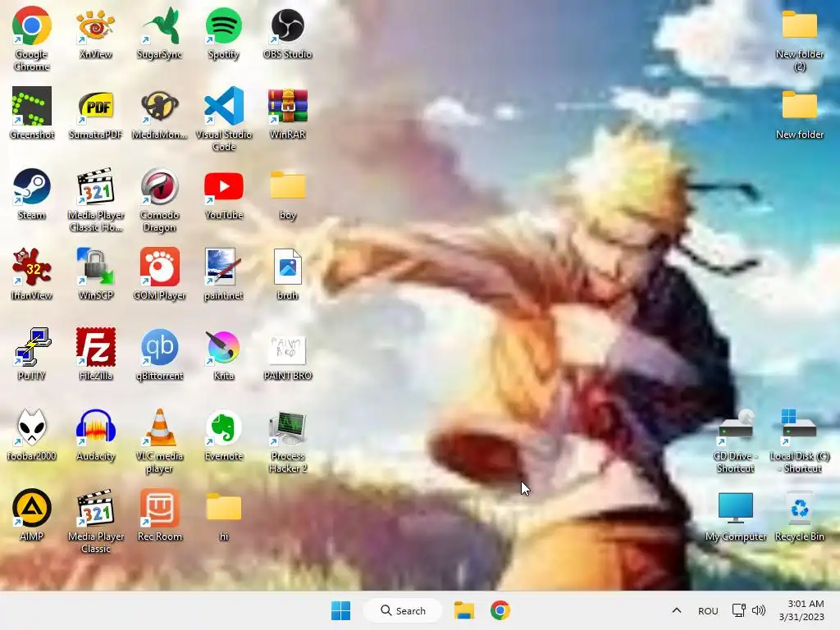Image resolution: width=840 pixels, height=630 pixels.
Task: Launch Chrome from the taskbar
Action: tap(500, 610)
